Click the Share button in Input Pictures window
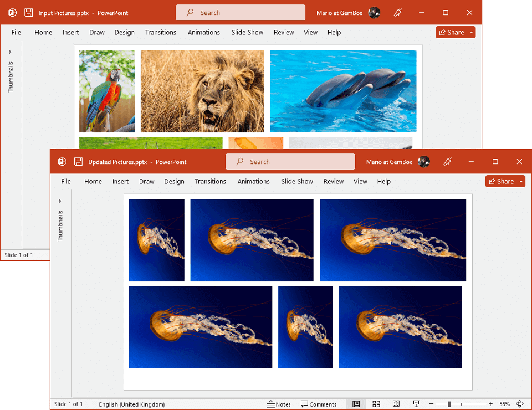This screenshot has height=410, width=532. tap(452, 32)
